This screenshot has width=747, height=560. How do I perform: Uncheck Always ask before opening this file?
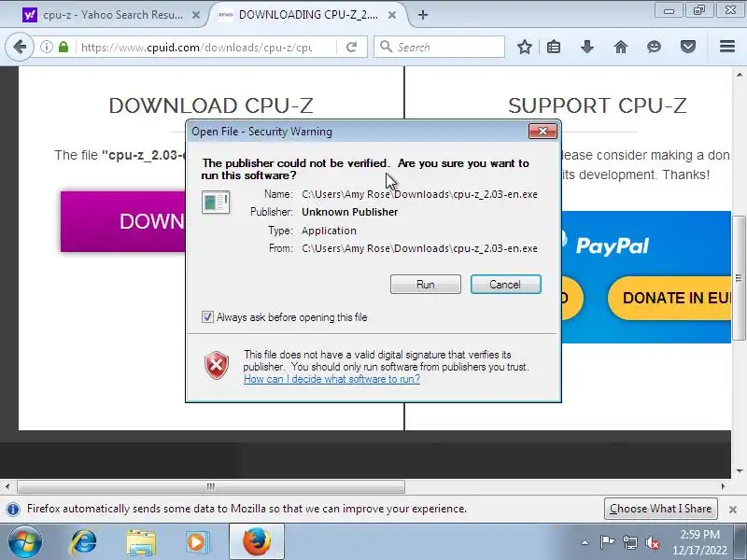point(207,316)
